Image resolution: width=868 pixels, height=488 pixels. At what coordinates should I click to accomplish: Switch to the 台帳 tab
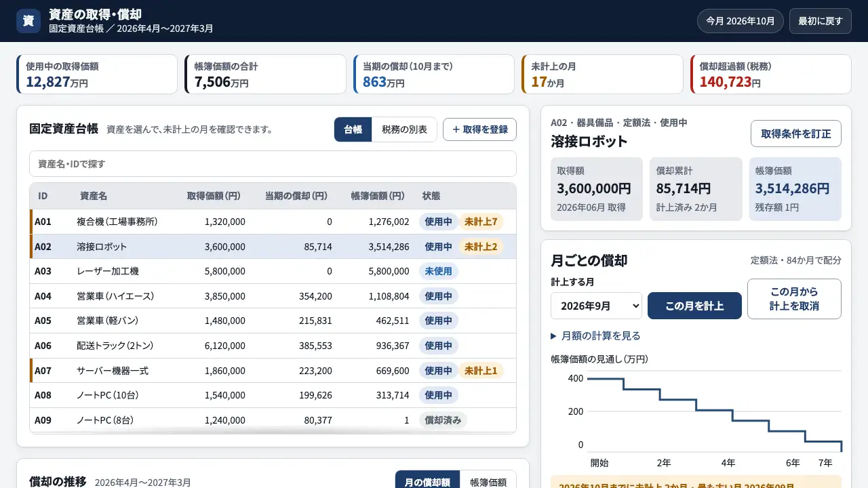tap(353, 129)
